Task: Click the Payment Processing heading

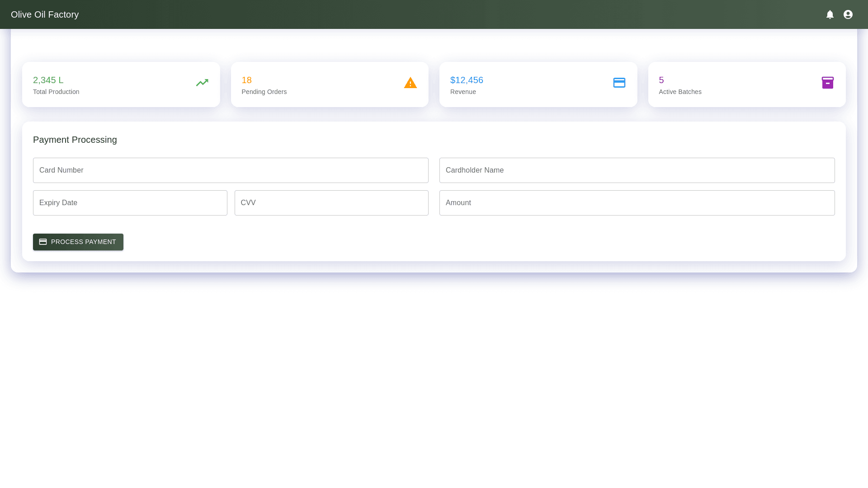Action: coord(75,140)
